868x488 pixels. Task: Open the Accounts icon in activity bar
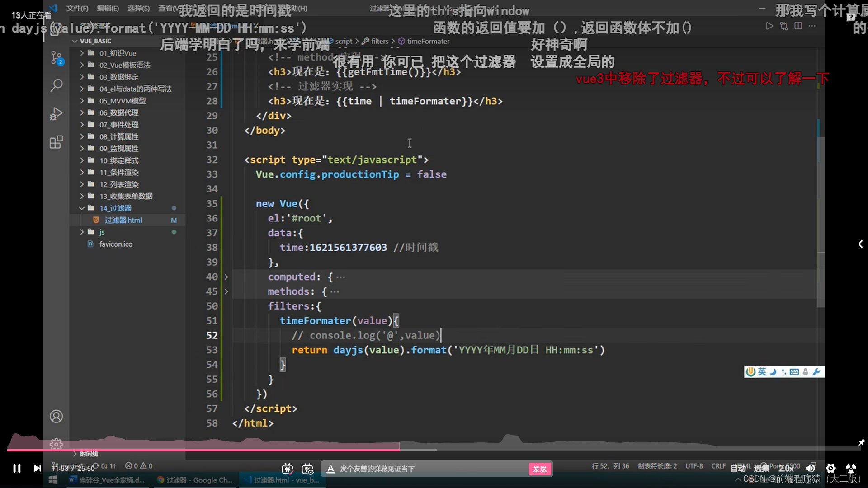57,416
